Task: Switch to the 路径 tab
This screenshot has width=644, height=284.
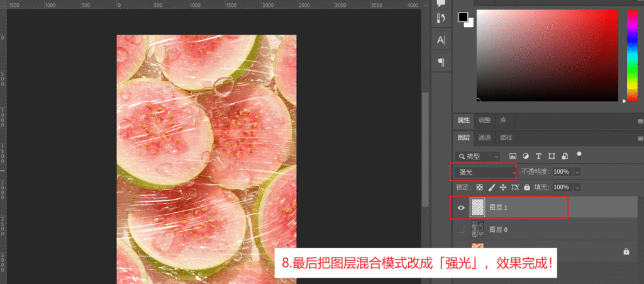Action: point(506,138)
